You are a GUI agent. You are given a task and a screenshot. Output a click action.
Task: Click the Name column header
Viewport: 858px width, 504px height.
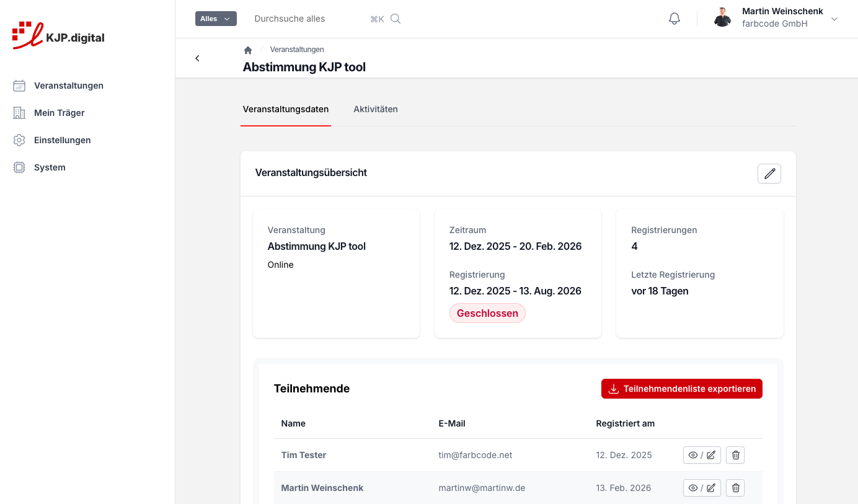[293, 423]
